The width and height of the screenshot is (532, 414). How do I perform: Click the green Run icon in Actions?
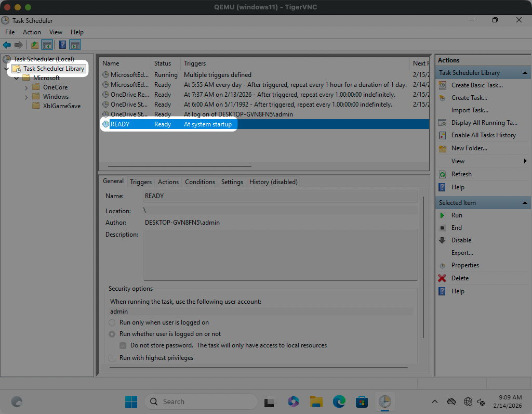(x=442, y=215)
